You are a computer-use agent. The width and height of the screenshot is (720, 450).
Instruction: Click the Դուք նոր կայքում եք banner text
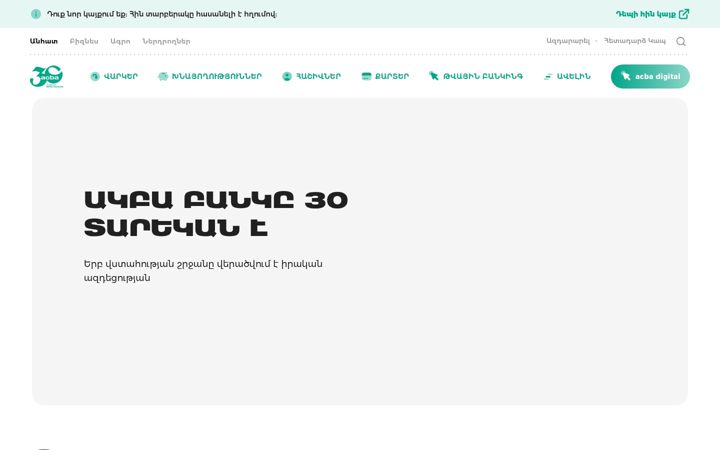[x=162, y=14]
